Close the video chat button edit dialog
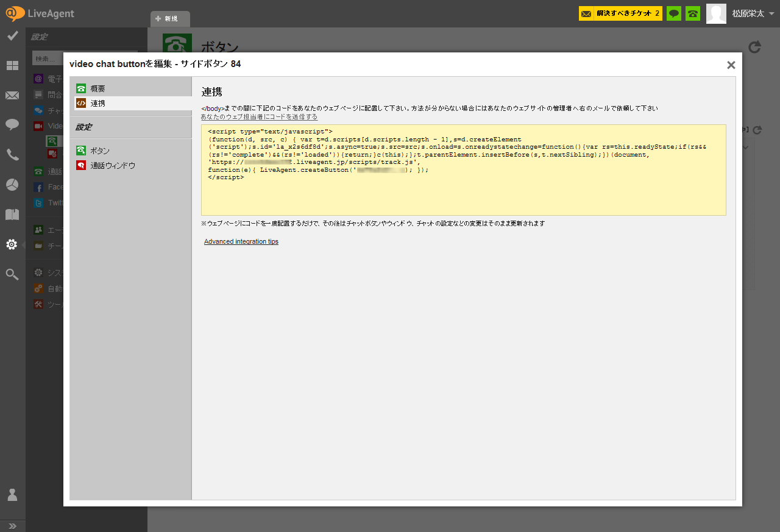Image resolution: width=780 pixels, height=532 pixels. [x=731, y=65]
